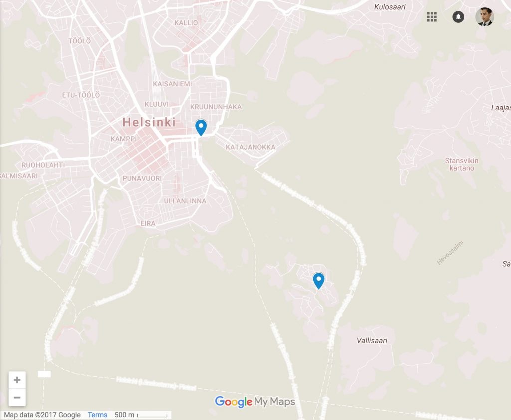Click the Ullanlinna district label
511x420 pixels.
(185, 201)
